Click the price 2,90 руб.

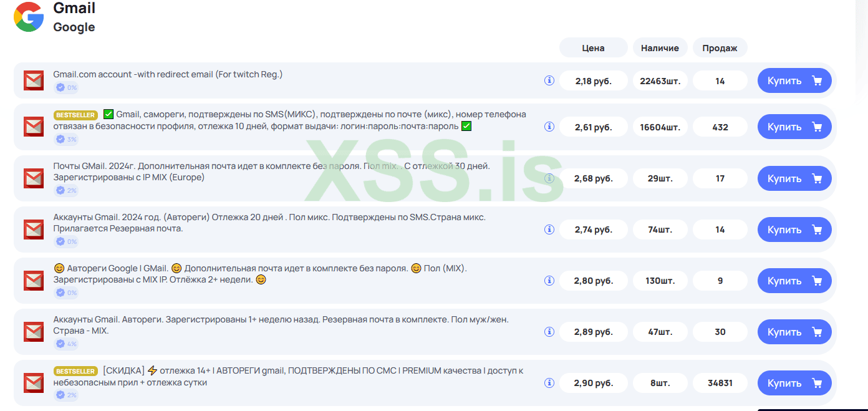pyautogui.click(x=593, y=383)
